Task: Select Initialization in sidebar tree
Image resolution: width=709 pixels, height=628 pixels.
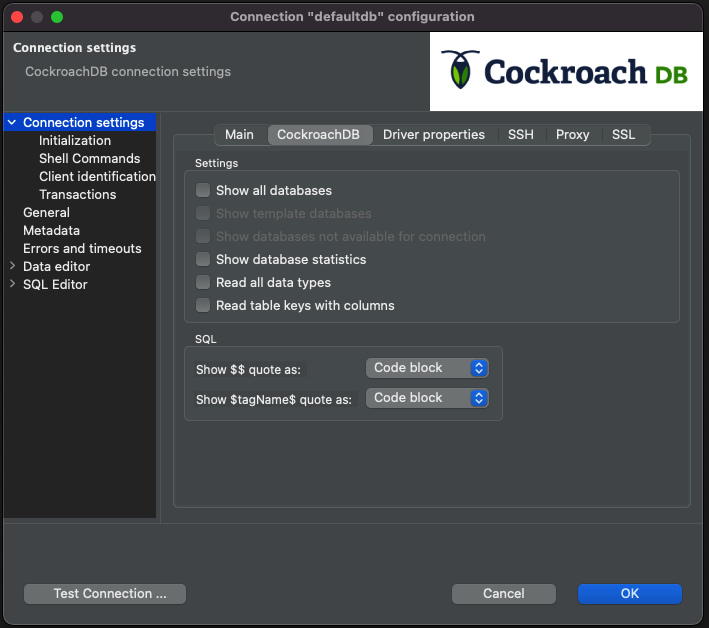Action: click(x=75, y=141)
